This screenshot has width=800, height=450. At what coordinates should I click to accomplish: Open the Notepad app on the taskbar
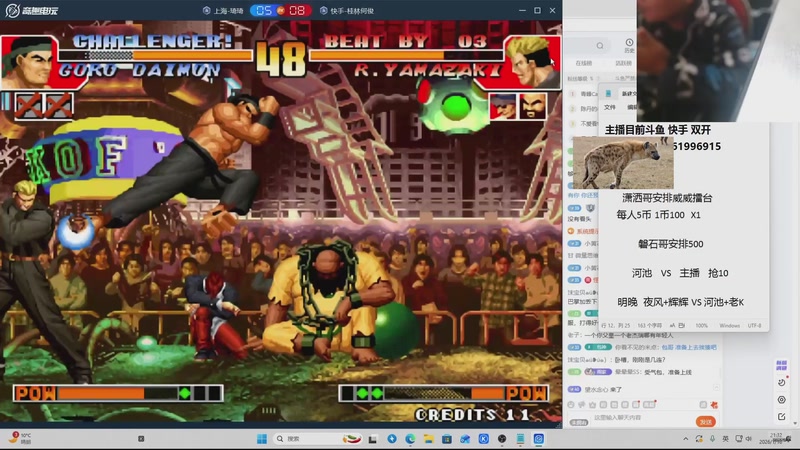tap(520, 439)
